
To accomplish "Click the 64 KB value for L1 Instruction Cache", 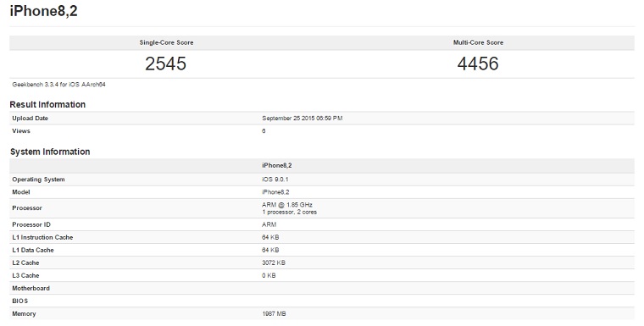I will pos(270,237).
